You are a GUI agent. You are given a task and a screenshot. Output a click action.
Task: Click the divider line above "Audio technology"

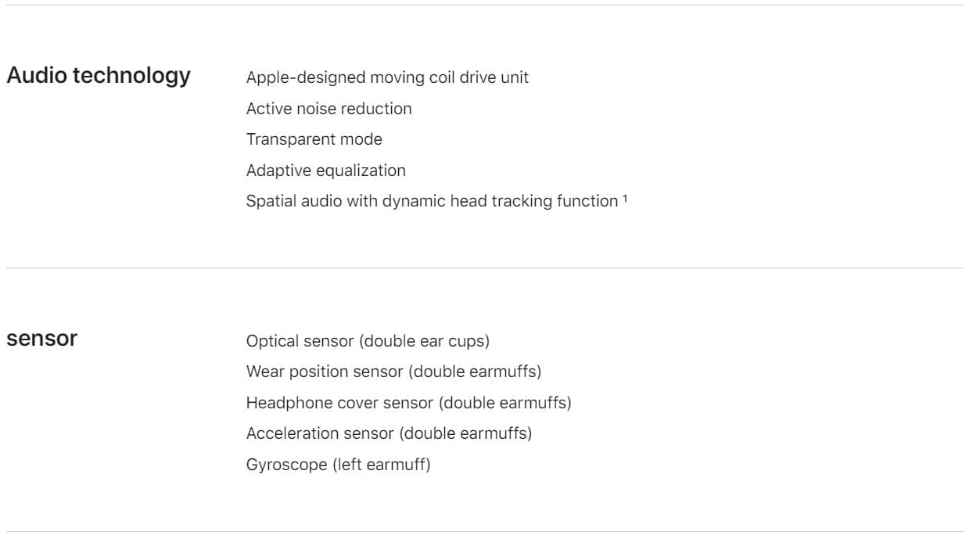point(485,5)
